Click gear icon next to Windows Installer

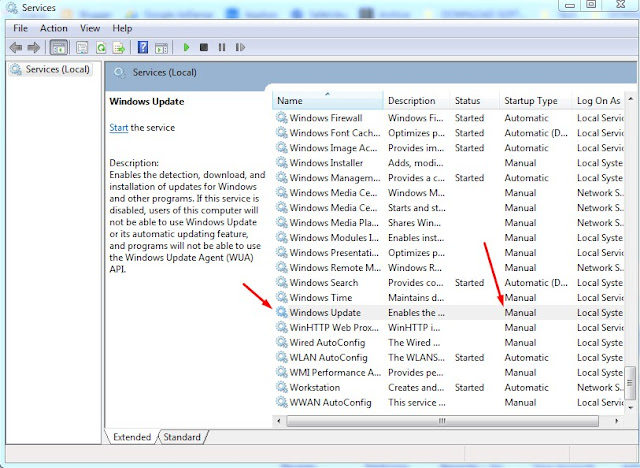coord(282,162)
